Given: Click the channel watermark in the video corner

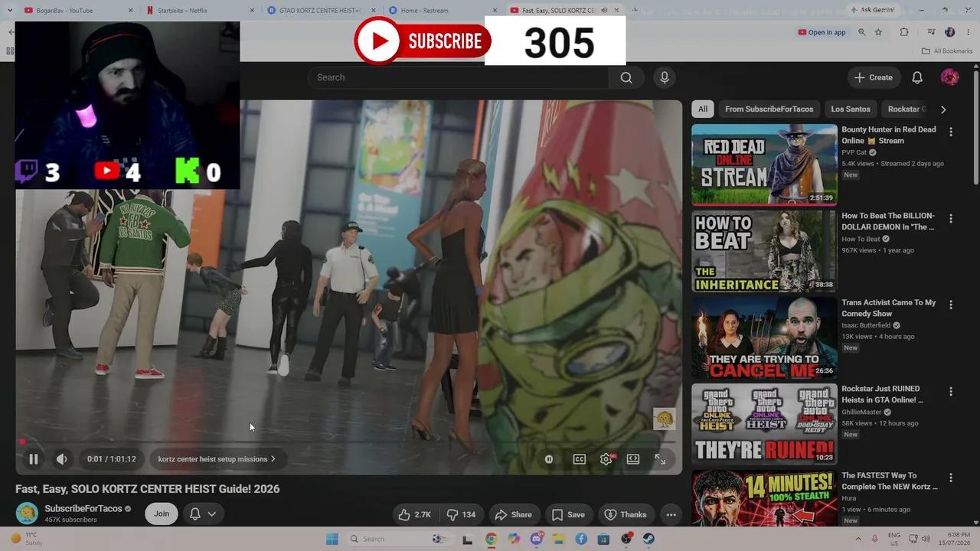Looking at the screenshot, I should pyautogui.click(x=664, y=419).
